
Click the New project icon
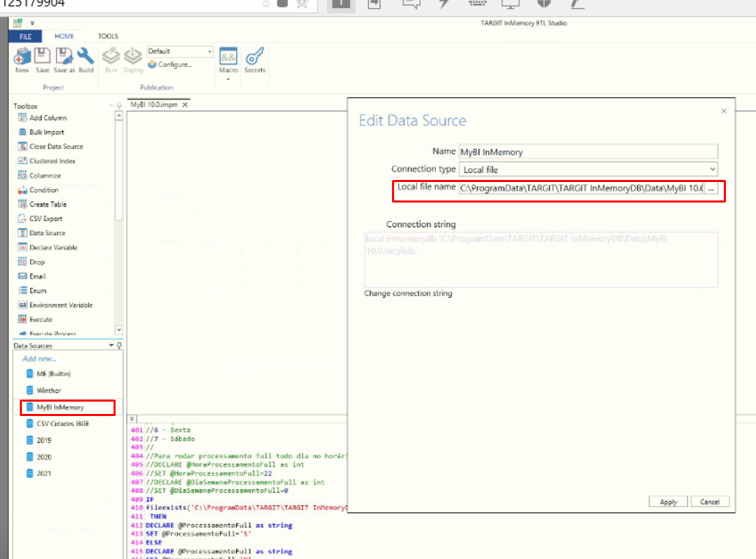click(x=22, y=56)
